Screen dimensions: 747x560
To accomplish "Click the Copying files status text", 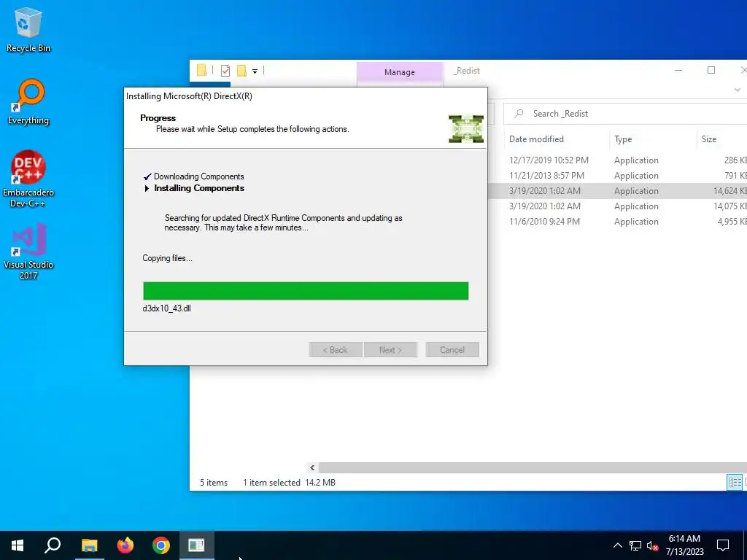I will [x=167, y=258].
